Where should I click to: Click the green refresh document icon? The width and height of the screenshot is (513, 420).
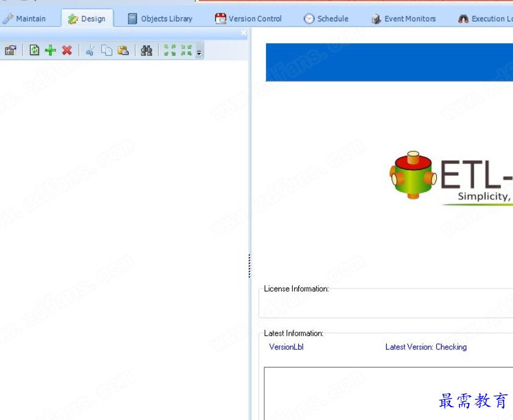point(34,51)
